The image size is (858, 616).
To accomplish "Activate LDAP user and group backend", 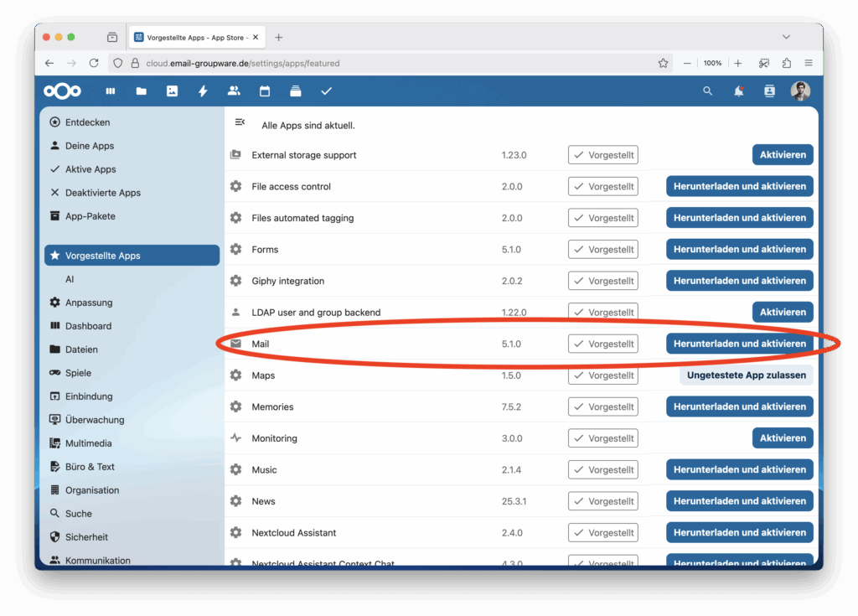I will [783, 312].
